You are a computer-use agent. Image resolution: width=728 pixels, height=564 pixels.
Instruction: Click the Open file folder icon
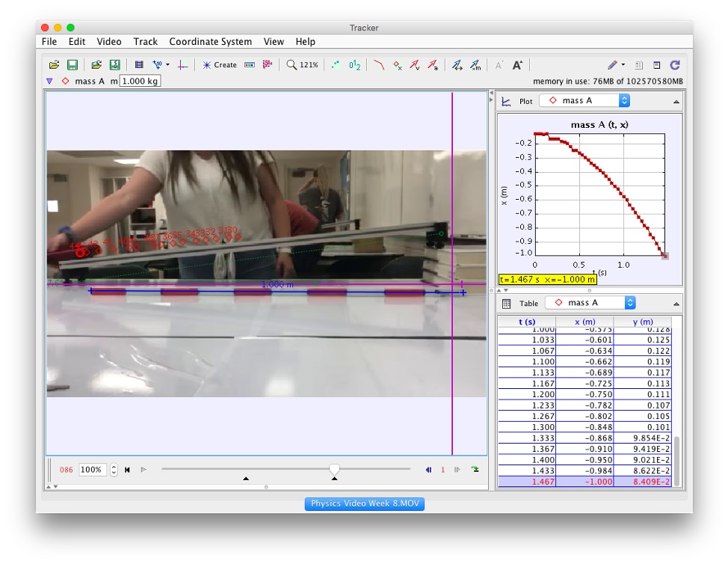pyautogui.click(x=55, y=65)
